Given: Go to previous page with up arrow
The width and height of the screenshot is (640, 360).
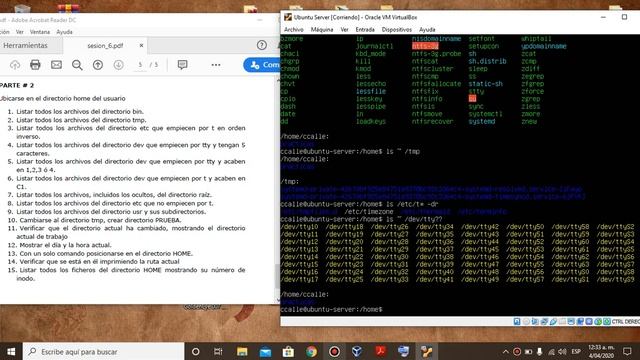Looking at the screenshot, I should coord(98,64).
